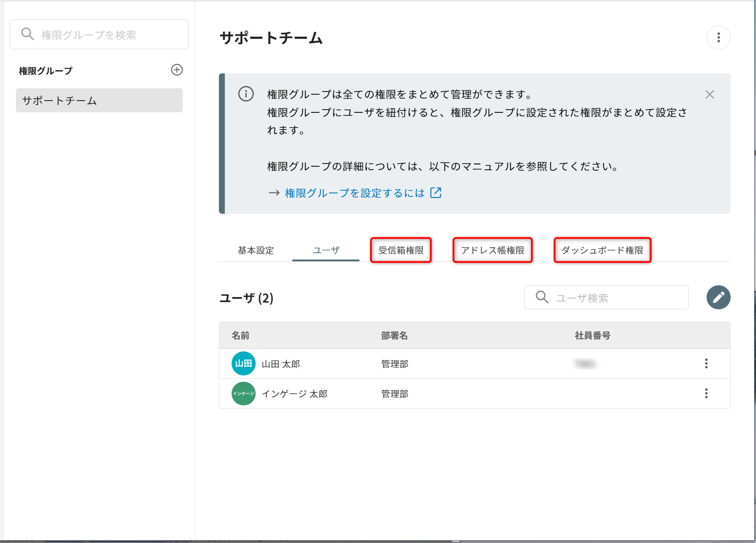Viewport: 756px width, 543px height.
Task: Open the アドレス帳権限 tab
Action: 492,250
